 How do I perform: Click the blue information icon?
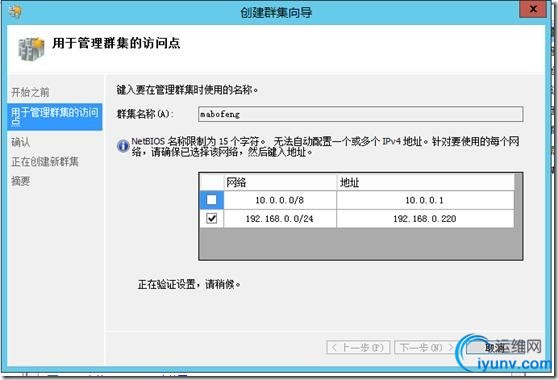click(x=123, y=146)
